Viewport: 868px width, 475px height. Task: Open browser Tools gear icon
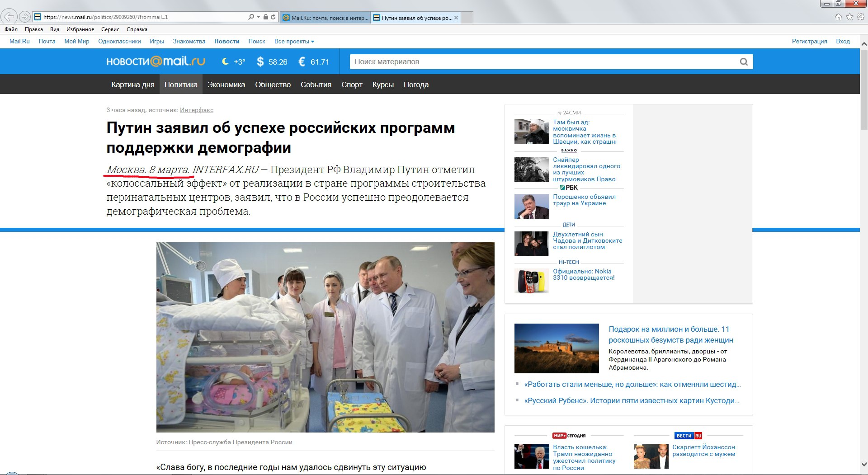(860, 17)
